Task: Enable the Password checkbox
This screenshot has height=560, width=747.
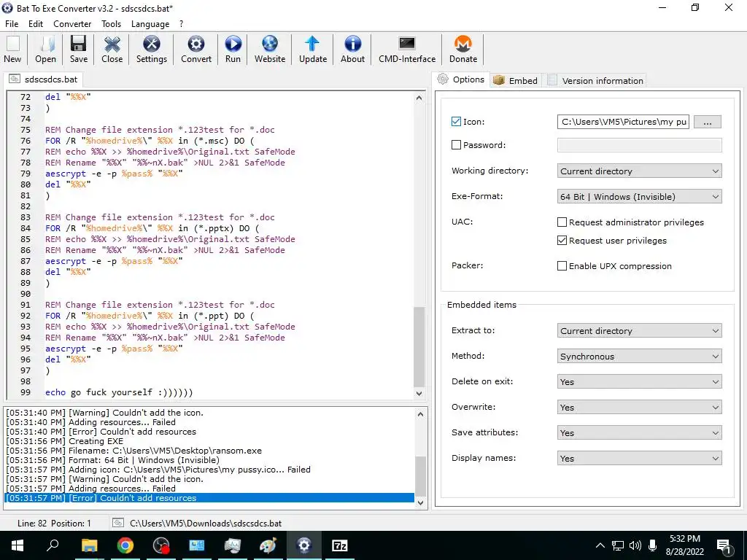Action: (456, 145)
